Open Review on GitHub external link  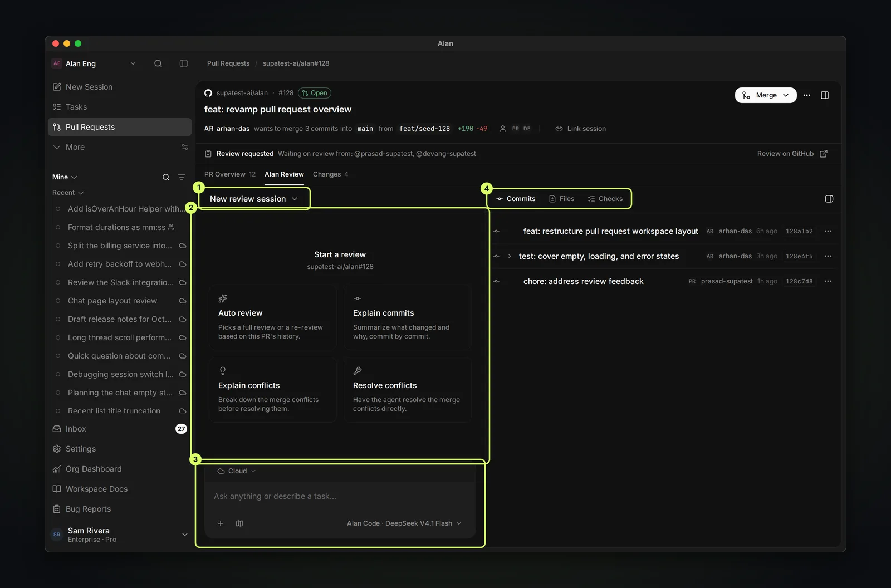pos(792,154)
